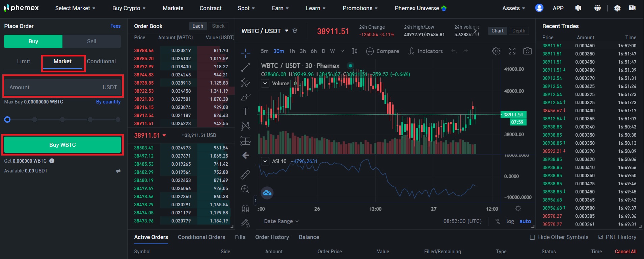Click the back arrow tool icon
The height and width of the screenshot is (259, 644).
click(245, 156)
